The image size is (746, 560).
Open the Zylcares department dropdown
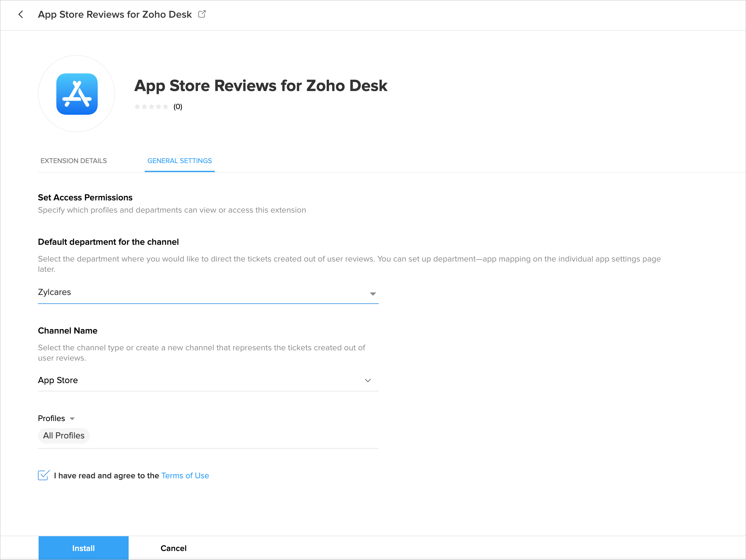[202, 292]
